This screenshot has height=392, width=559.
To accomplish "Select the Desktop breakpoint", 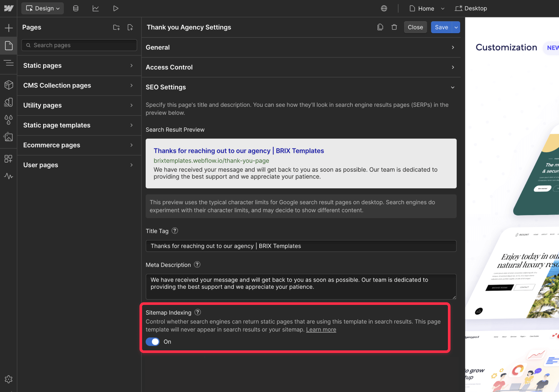I will [x=471, y=8].
